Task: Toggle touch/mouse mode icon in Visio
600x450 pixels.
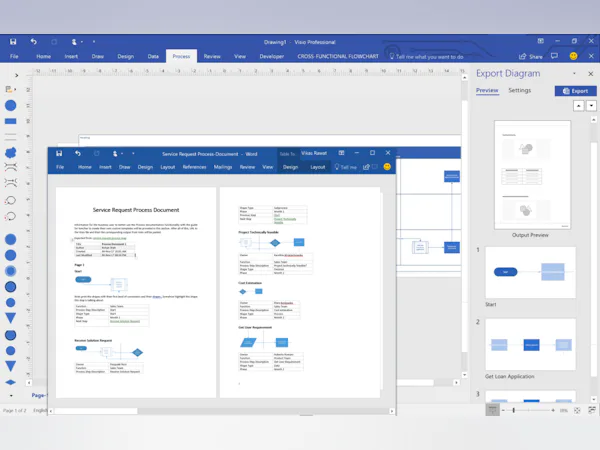Action: pyautogui.click(x=74, y=42)
